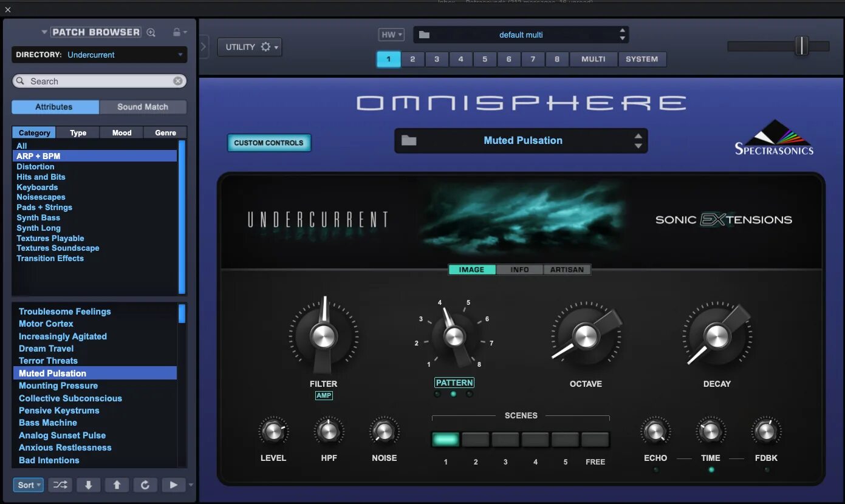Click the OCTAVE knob
Screen dimensions: 845x504
click(x=586, y=336)
